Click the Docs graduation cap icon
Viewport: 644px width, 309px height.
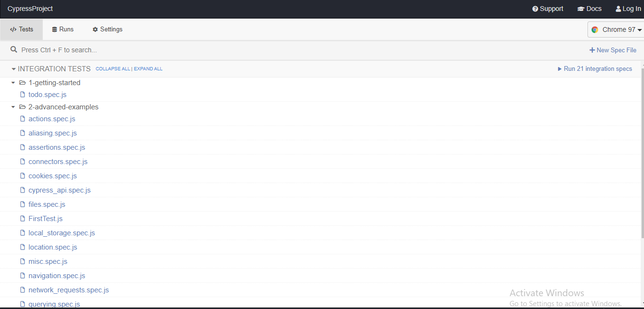581,9
